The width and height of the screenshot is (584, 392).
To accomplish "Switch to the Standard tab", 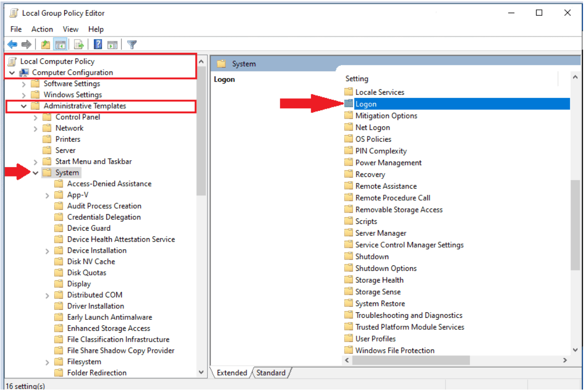I will pyautogui.click(x=271, y=373).
